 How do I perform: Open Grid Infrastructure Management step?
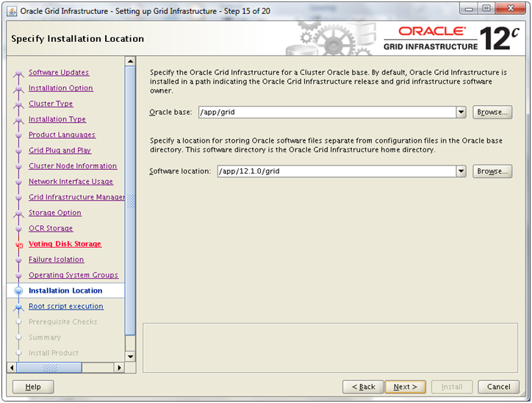[76, 197]
